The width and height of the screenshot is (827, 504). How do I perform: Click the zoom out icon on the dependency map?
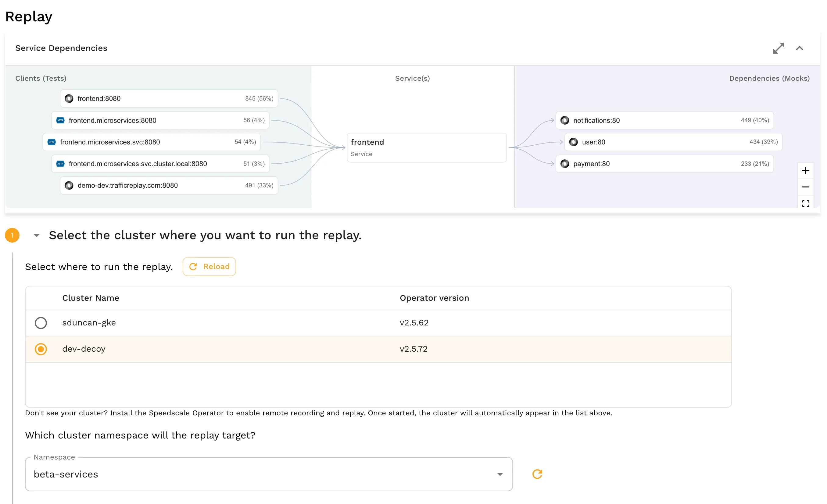(x=806, y=187)
